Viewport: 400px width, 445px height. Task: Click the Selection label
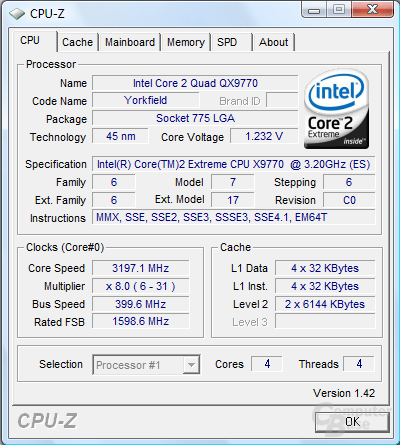pos(61,364)
